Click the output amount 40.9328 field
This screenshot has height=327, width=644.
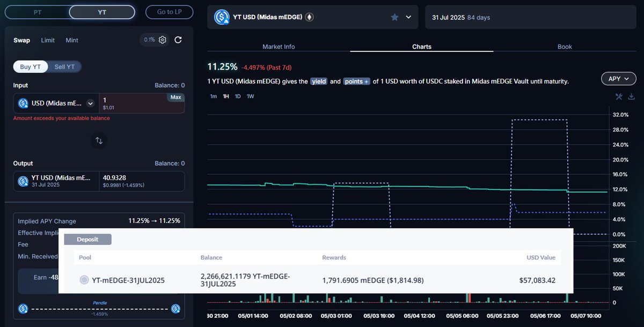[x=142, y=181]
